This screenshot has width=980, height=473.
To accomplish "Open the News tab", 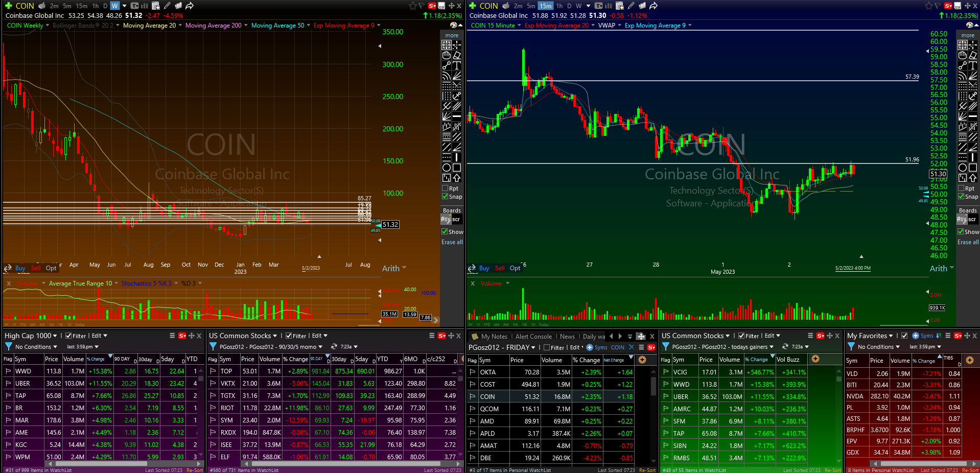I will click(567, 336).
